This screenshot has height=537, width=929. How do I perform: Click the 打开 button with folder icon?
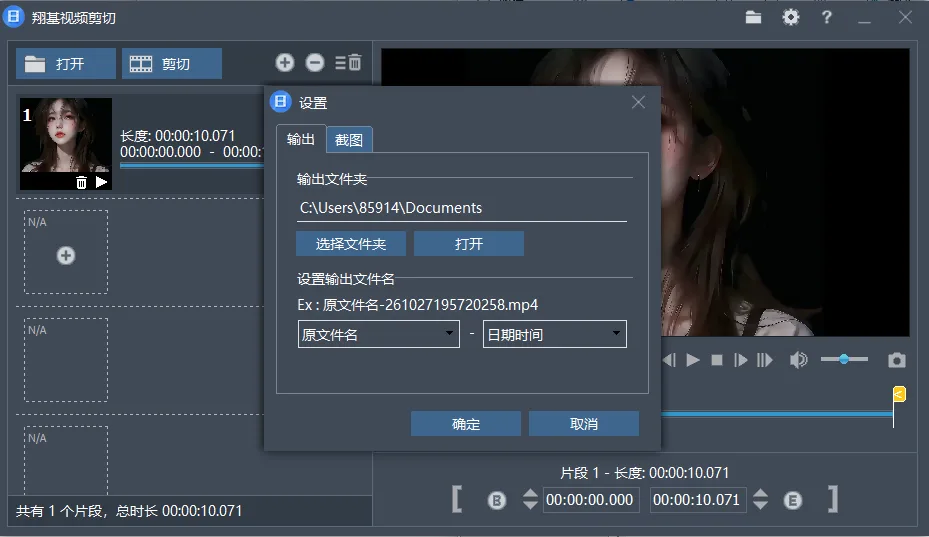click(x=66, y=63)
